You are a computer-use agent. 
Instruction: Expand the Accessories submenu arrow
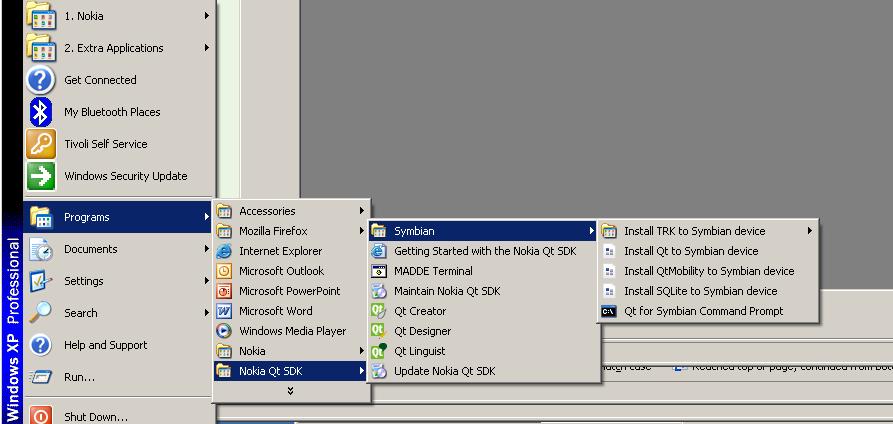(361, 211)
